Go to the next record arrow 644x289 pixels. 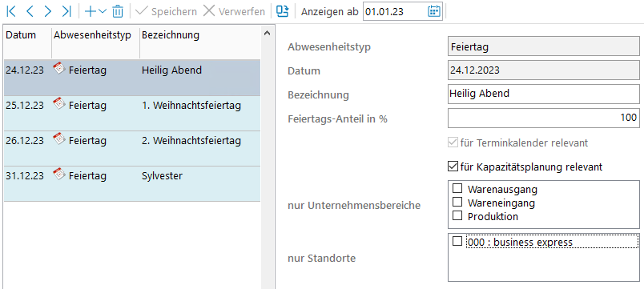(47, 11)
